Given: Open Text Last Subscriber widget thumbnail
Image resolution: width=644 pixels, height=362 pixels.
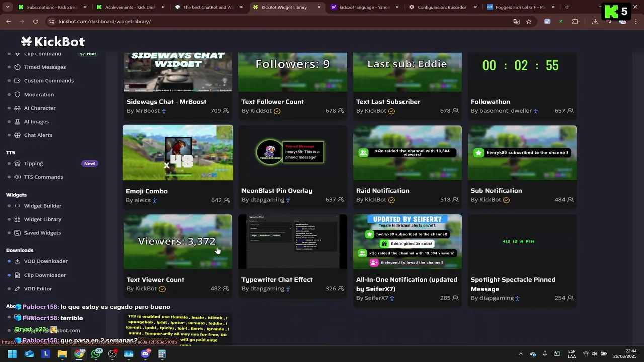Looking at the screenshot, I should pyautogui.click(x=408, y=72).
